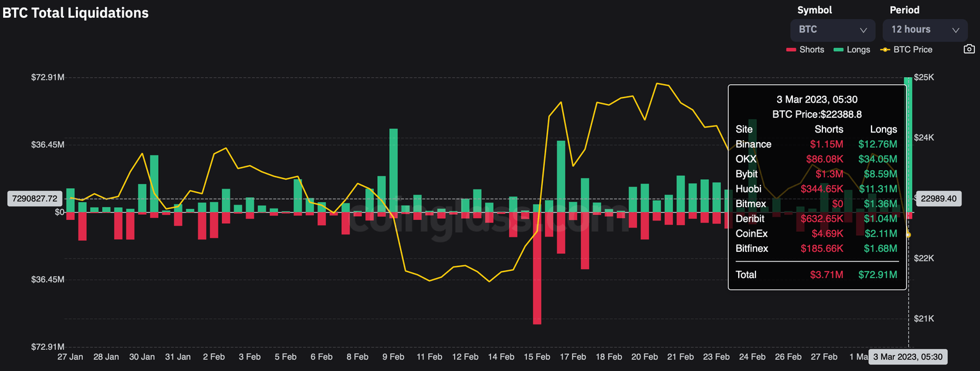Click the yellow BTC Price line icon
Screen dimensions: 980x371
884,49
